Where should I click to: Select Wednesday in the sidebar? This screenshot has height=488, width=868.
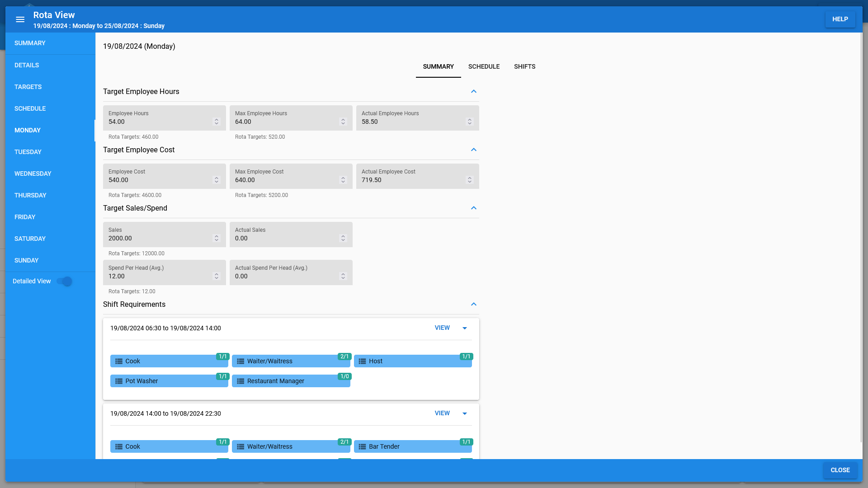click(x=50, y=174)
